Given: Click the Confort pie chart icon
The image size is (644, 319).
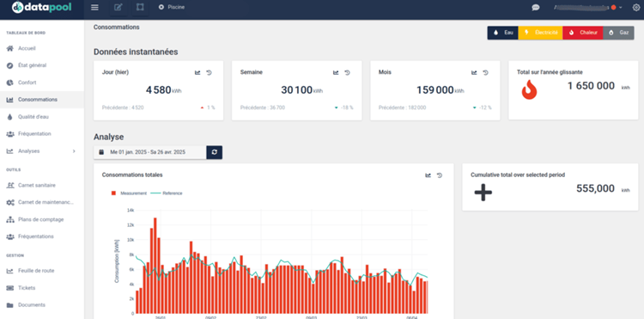Looking at the screenshot, I should 9,83.
